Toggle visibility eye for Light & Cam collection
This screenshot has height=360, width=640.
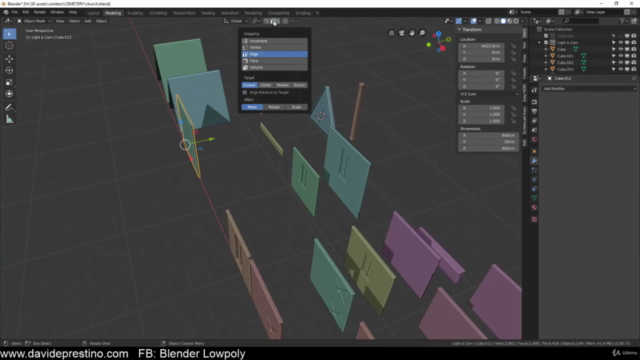tap(620, 42)
